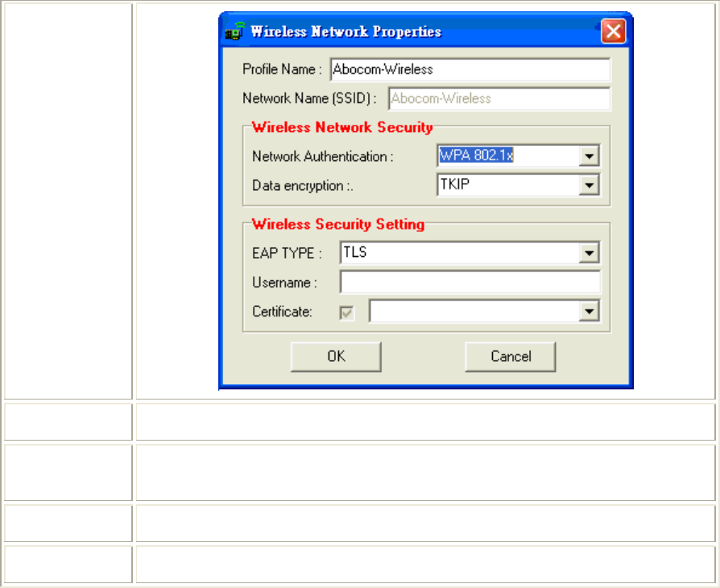The width and height of the screenshot is (720, 588).
Task: Close the Wireless Network Properties dialog
Action: [x=614, y=31]
